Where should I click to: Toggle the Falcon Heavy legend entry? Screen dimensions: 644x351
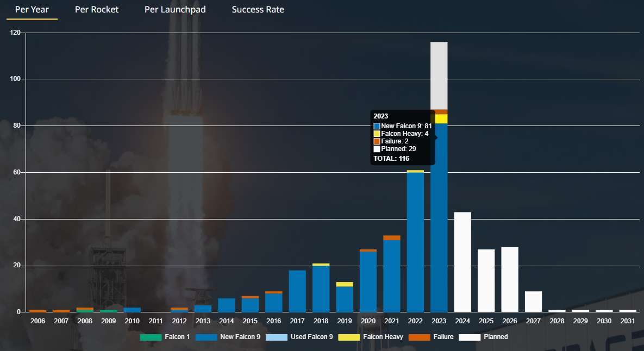coord(383,337)
